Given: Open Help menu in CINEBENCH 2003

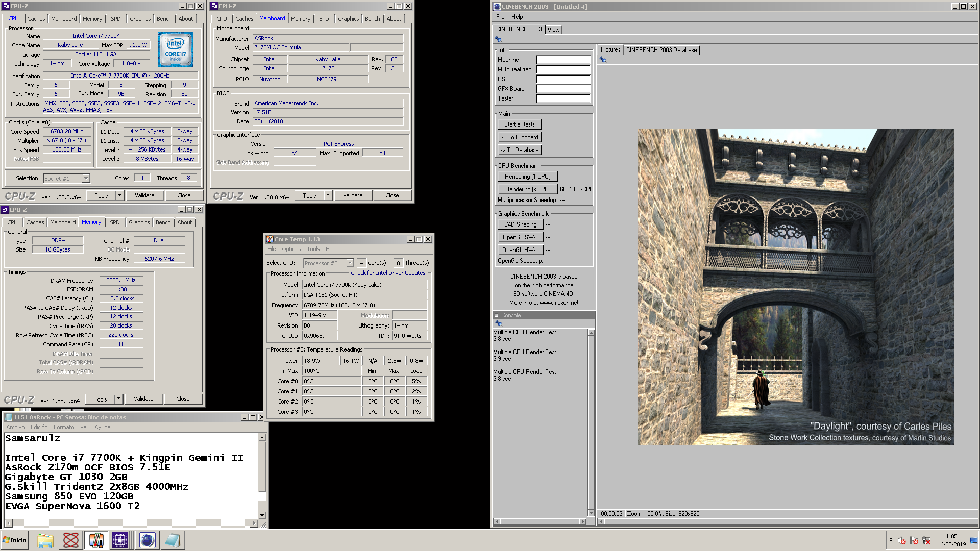Looking at the screenshot, I should (x=517, y=17).
